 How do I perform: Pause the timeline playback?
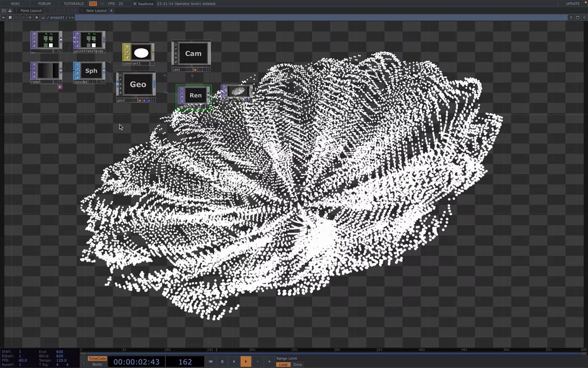click(222, 362)
